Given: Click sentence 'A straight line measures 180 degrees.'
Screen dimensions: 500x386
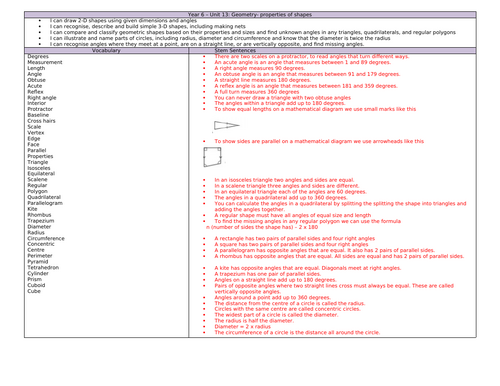Looking at the screenshot, I should pos(262,80).
